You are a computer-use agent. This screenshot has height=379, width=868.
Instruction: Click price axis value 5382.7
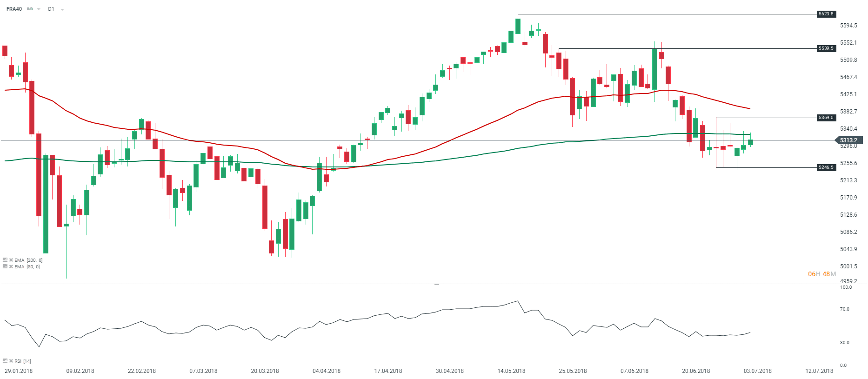pos(848,112)
